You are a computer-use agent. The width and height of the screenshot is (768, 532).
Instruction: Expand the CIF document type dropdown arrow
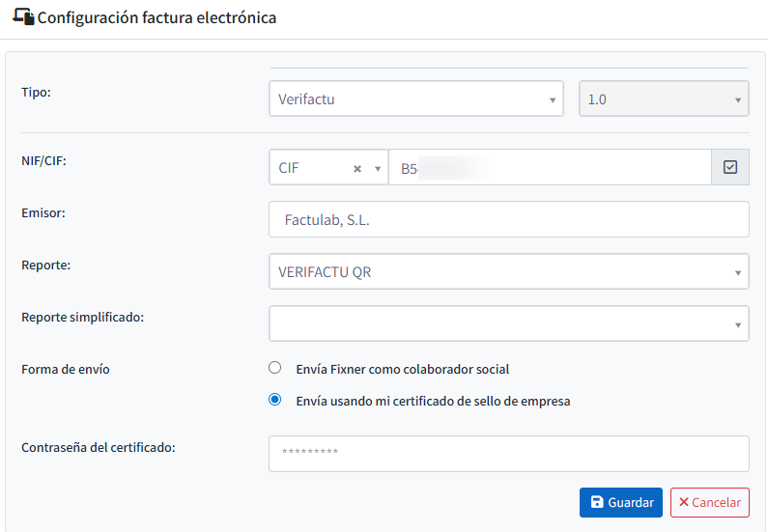378,168
